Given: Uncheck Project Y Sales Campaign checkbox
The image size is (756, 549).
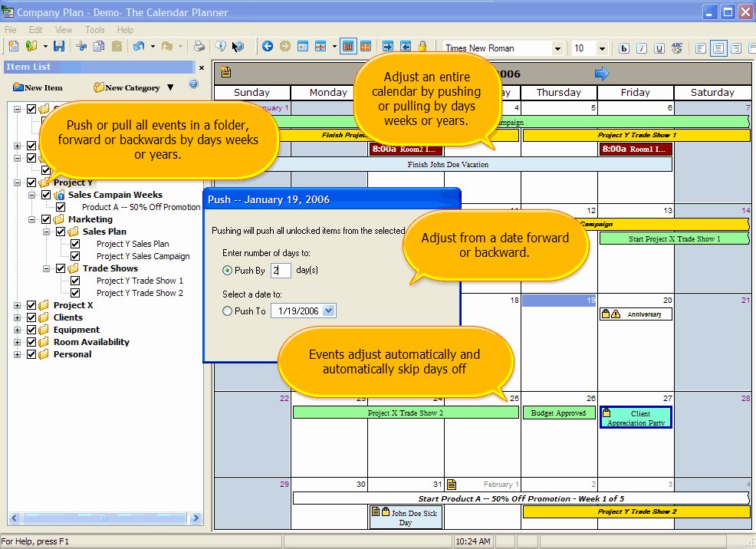Looking at the screenshot, I should [75, 256].
